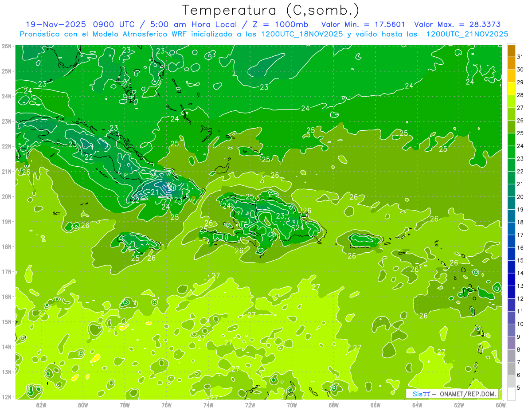
Task: Click the "60W" longitude axis label
Action: [501, 405]
